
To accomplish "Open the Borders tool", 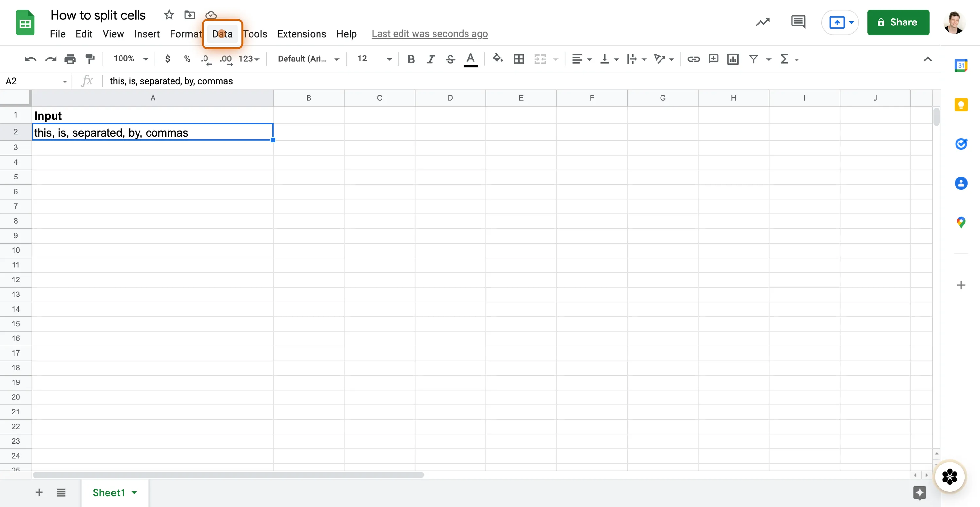I will point(518,59).
